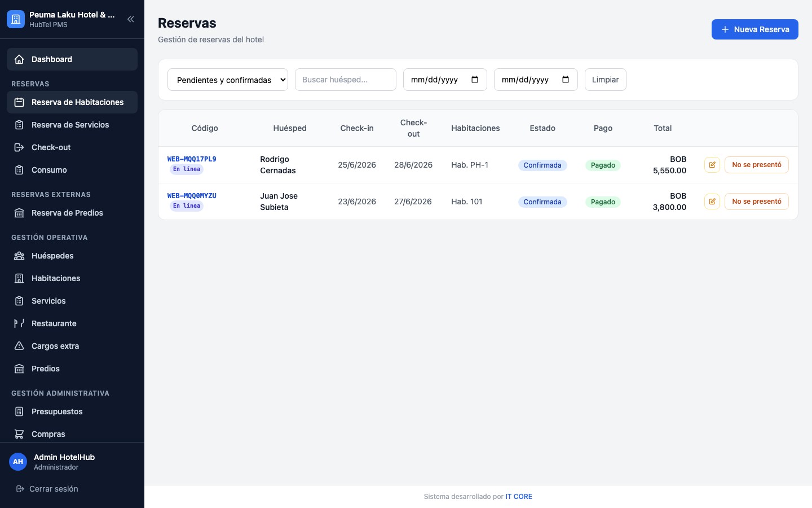The width and height of the screenshot is (812, 508).
Task: Open the Pendientes y confirmadas status dropdown
Action: 228,80
